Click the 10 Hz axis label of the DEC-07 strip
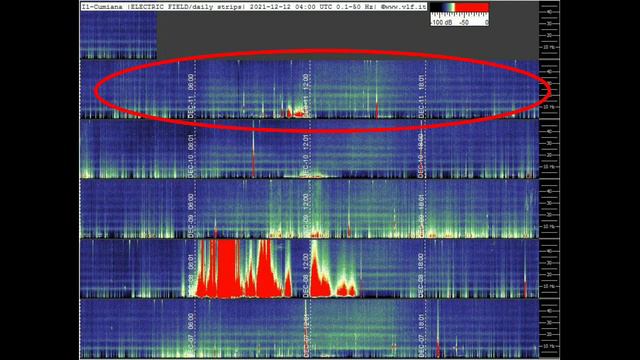The width and height of the screenshot is (640, 360). click(x=550, y=346)
